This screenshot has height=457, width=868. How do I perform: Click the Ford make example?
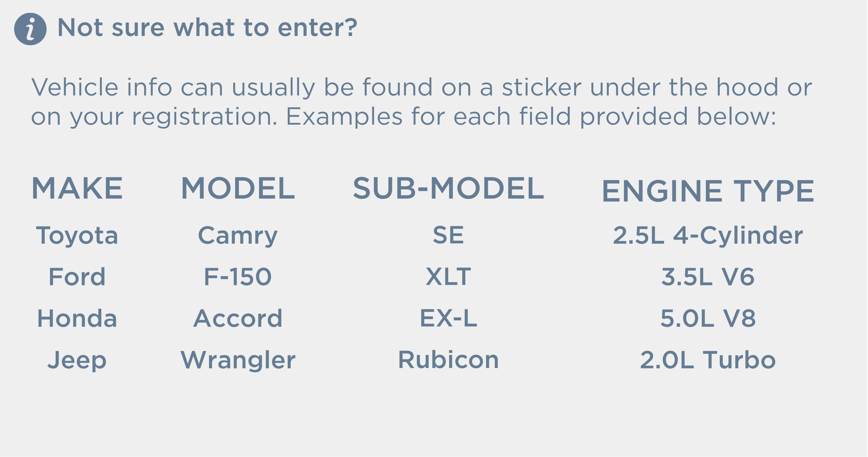coord(77,277)
